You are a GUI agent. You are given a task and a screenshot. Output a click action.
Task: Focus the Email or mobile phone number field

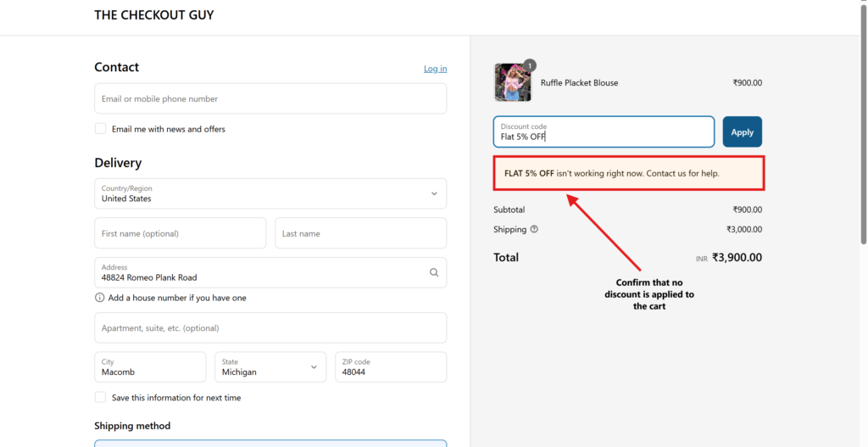(270, 98)
